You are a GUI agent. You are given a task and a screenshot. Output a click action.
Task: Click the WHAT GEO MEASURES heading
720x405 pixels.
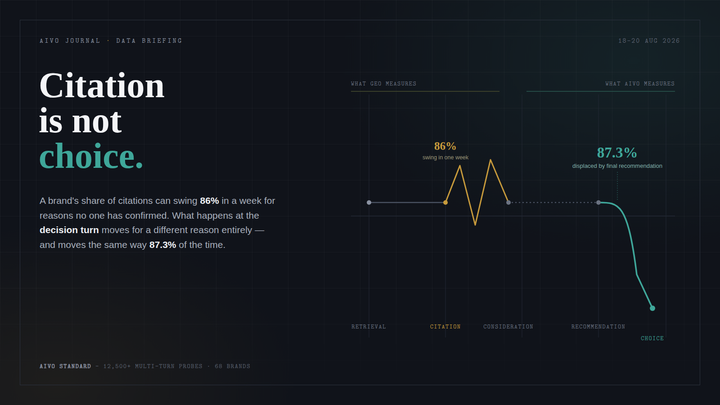[x=383, y=84]
